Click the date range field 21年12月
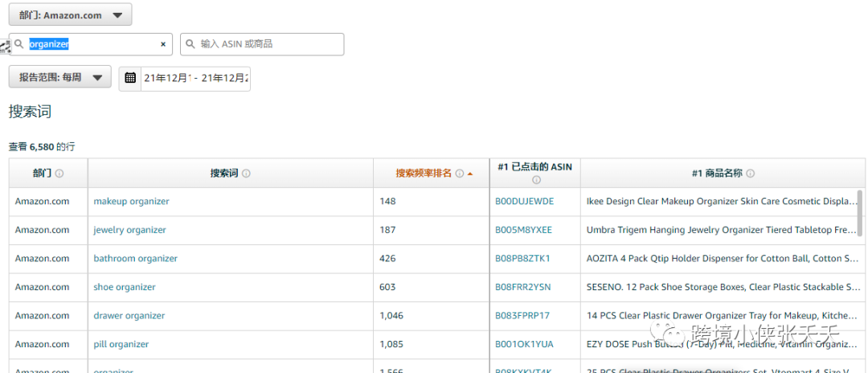 pyautogui.click(x=194, y=78)
